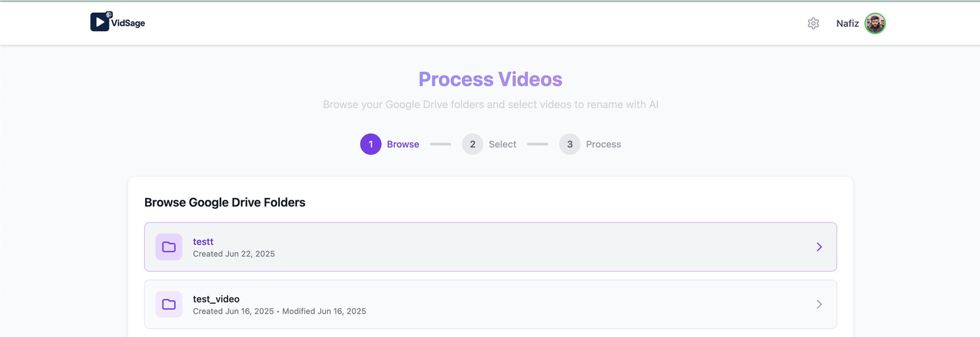The height and width of the screenshot is (337, 980).
Task: Click the Nafiz username text
Action: click(847, 23)
